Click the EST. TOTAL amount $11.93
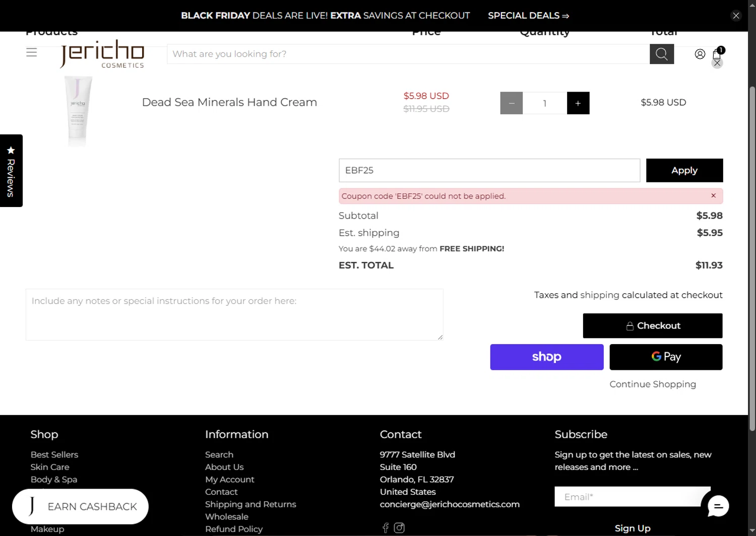The width and height of the screenshot is (756, 536). pos(709,265)
